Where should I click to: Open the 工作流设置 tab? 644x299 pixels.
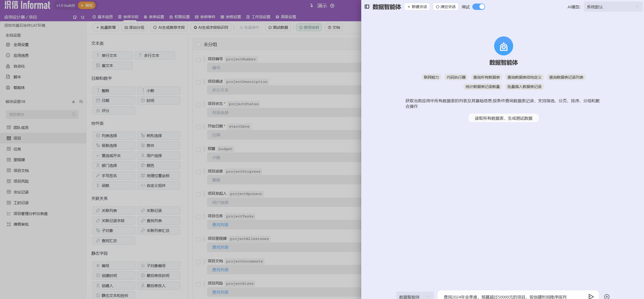tap(258, 17)
